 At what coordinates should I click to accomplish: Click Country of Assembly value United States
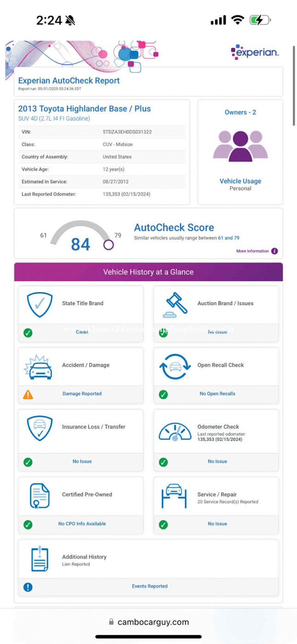(117, 157)
